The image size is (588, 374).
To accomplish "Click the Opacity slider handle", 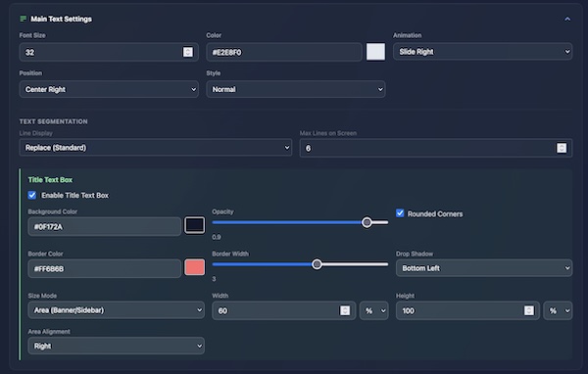I will 367,222.
